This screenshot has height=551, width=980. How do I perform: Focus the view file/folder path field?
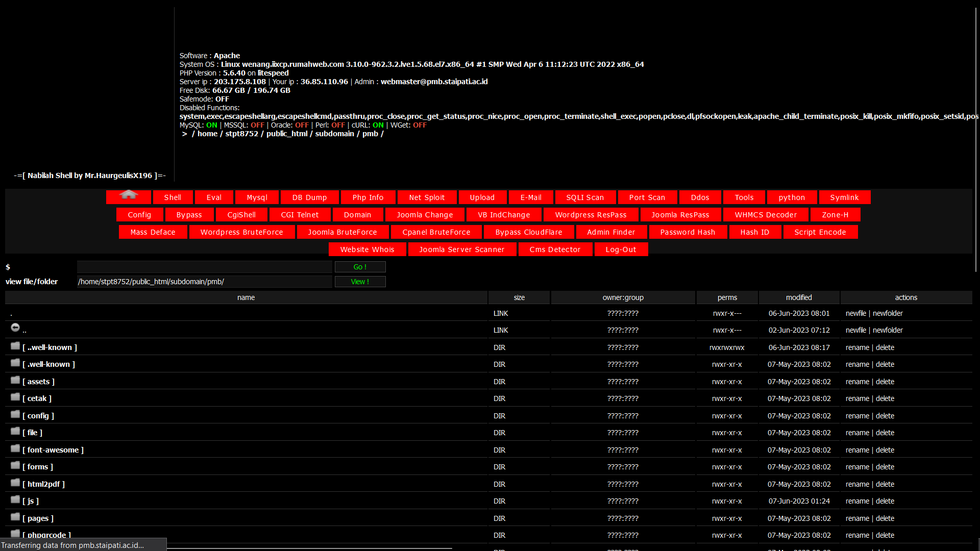204,282
